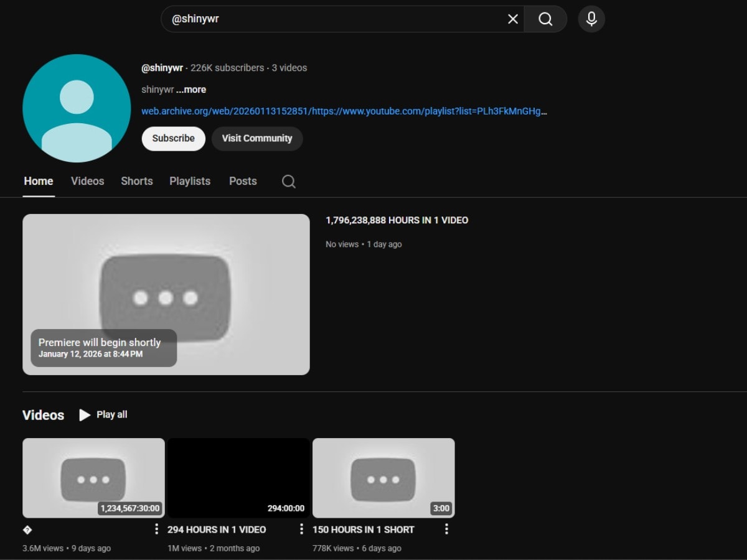Click the Visit Community button
This screenshot has width=747, height=560.
(257, 139)
